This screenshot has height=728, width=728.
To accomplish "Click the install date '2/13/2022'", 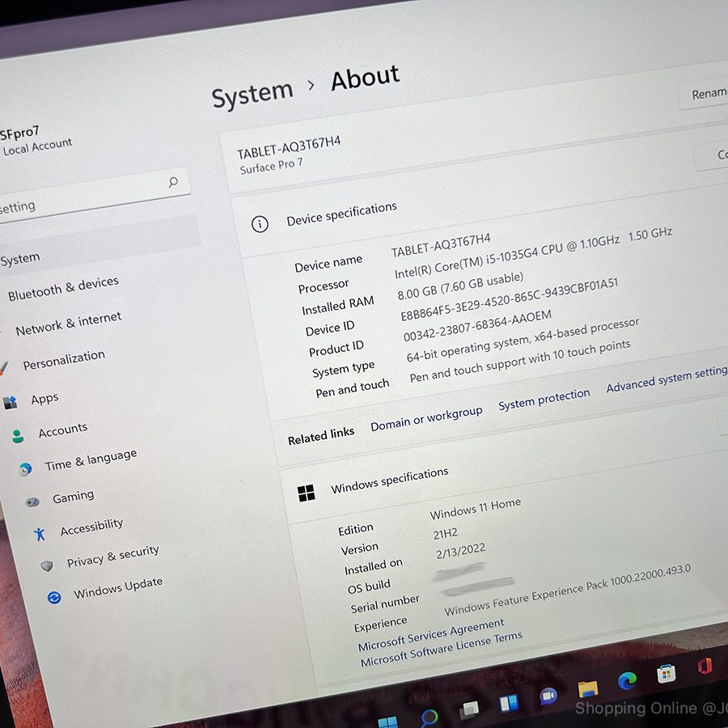I will [460, 551].
